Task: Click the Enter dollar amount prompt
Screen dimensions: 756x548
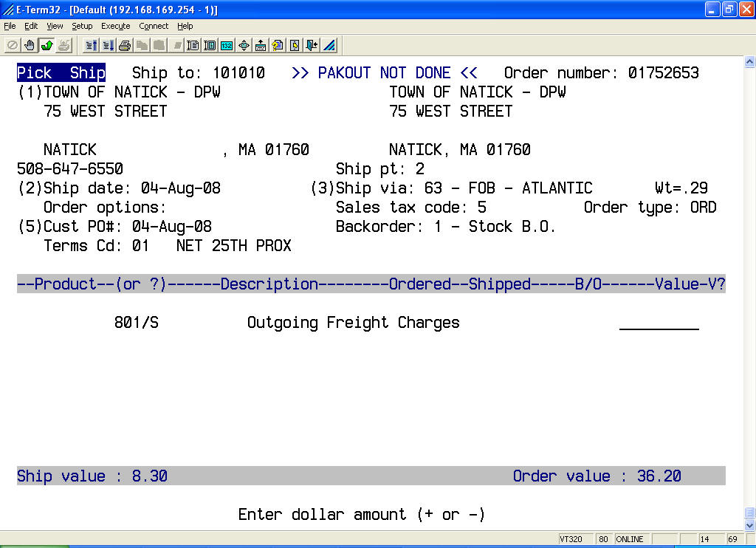Action: pos(362,514)
